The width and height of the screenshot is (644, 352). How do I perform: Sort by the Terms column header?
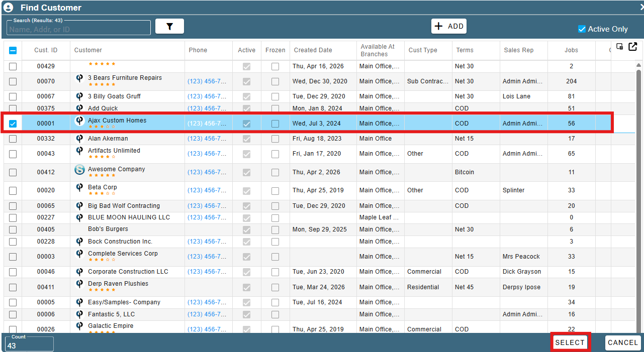[465, 50]
